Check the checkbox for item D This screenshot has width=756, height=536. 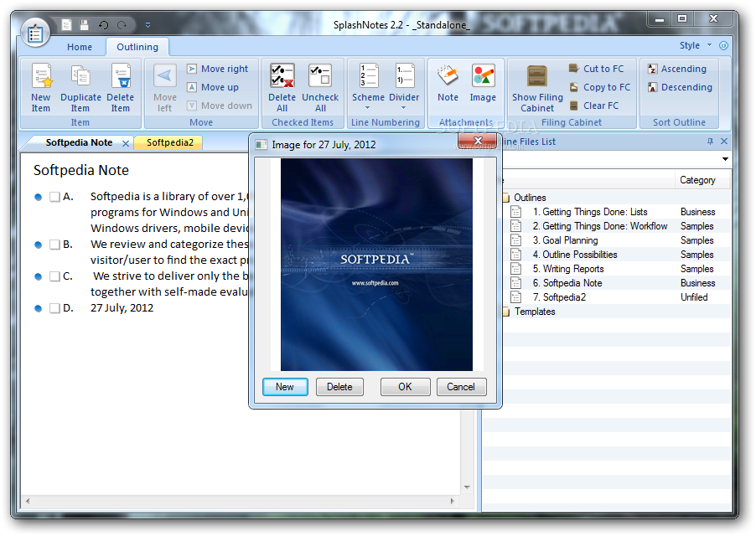[54, 308]
